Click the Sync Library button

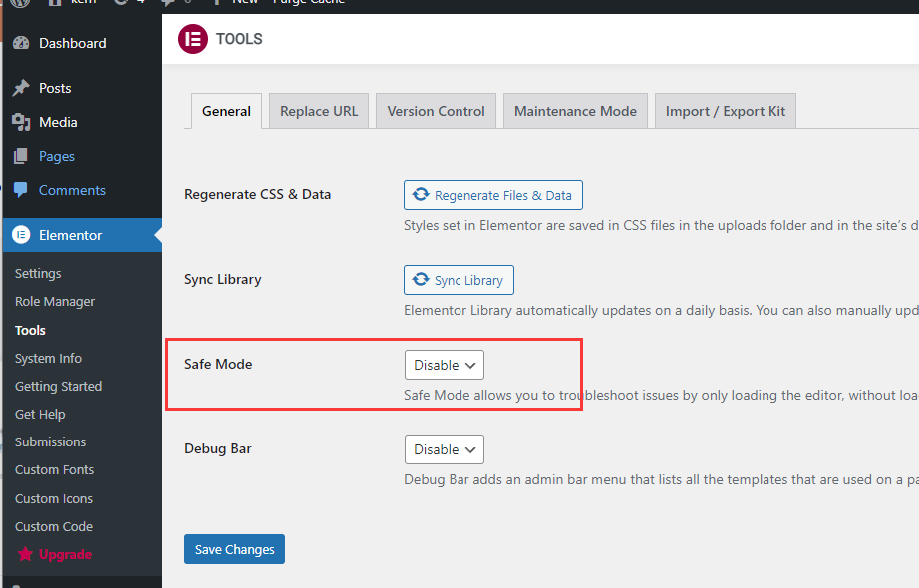[459, 280]
